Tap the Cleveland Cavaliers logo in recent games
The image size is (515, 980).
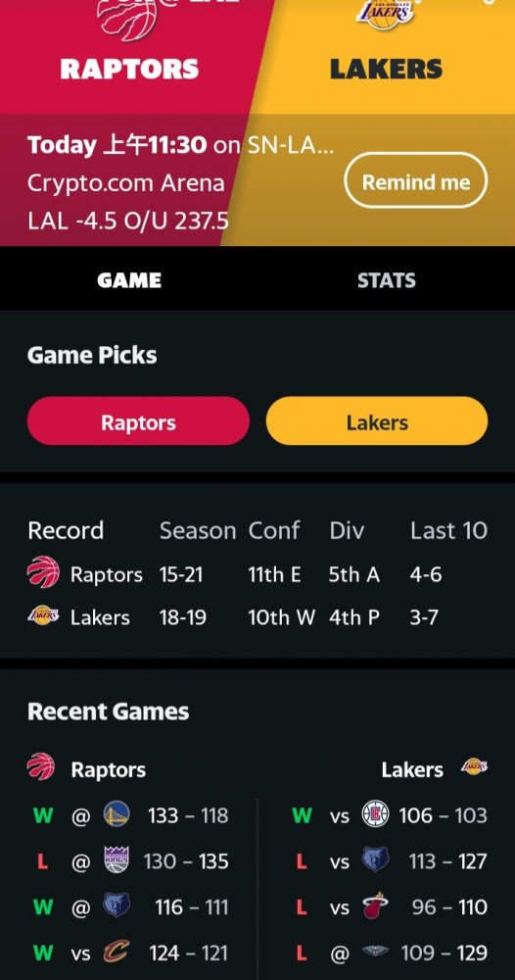[x=117, y=953]
